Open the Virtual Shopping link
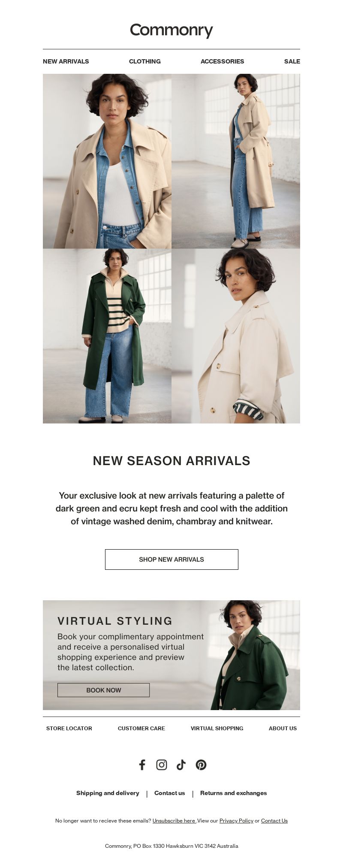 pyautogui.click(x=217, y=728)
